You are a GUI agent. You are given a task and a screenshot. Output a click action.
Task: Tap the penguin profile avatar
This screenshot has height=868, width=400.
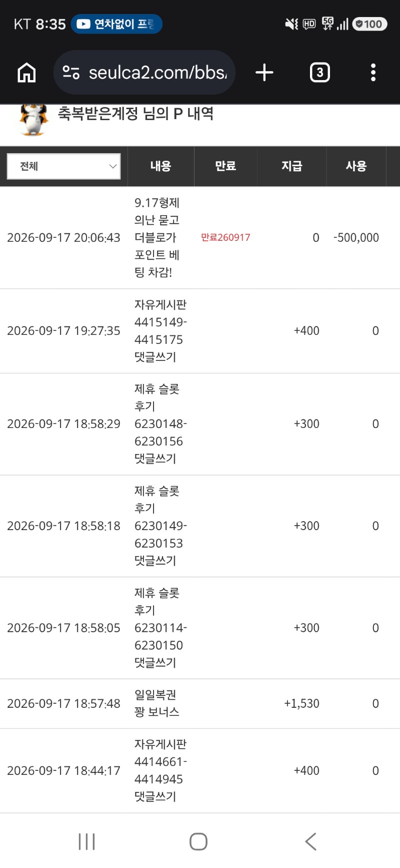[33, 119]
